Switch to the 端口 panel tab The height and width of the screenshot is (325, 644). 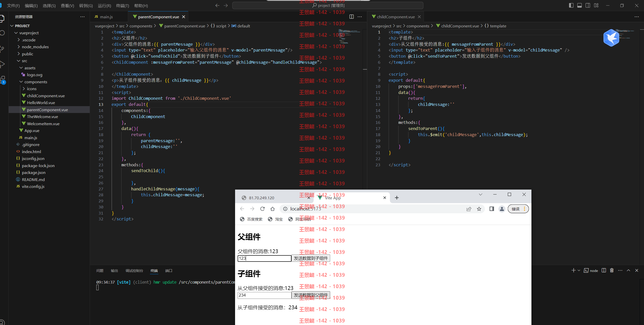tap(169, 271)
